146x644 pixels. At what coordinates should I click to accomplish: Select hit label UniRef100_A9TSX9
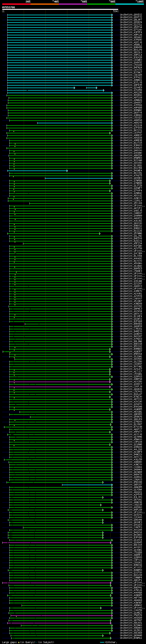(x=131, y=98)
